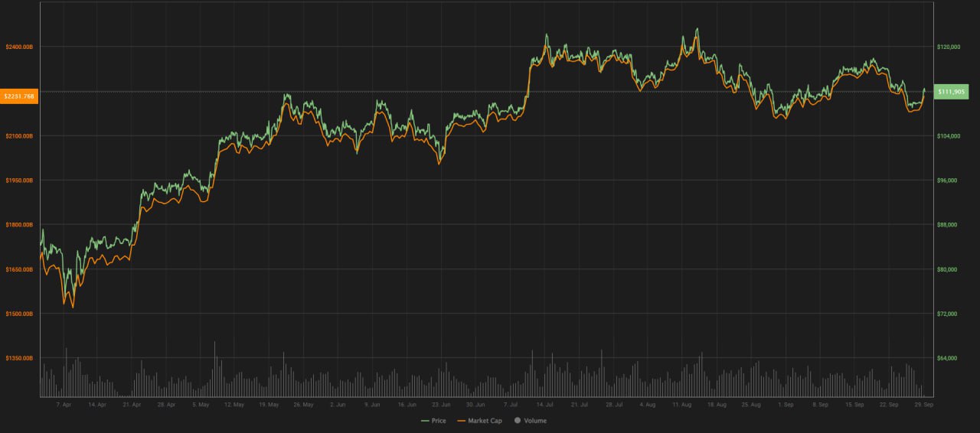Click the 12. May date label

234,404
